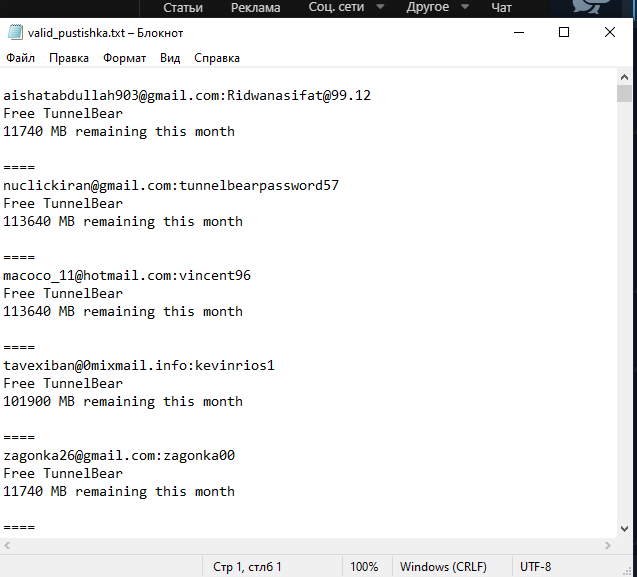Open the Вид menu

170,58
